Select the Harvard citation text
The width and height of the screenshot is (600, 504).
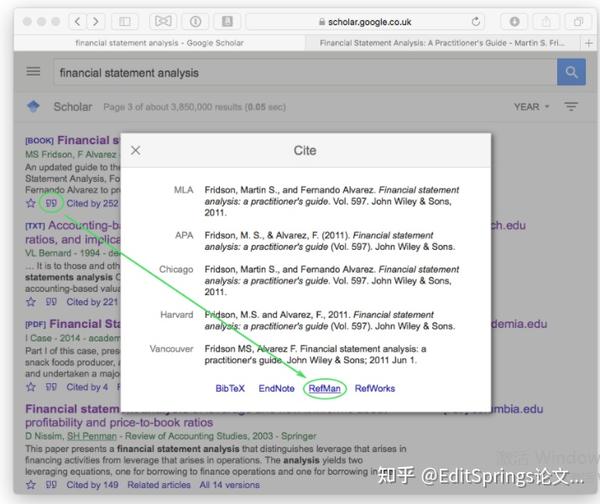[330, 320]
